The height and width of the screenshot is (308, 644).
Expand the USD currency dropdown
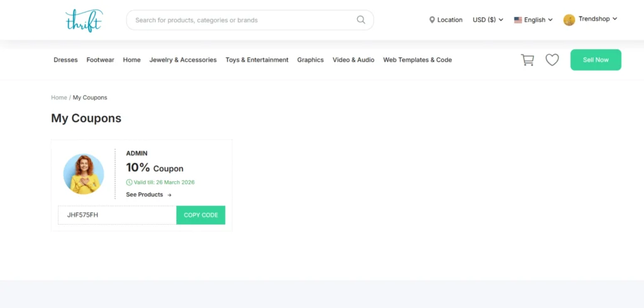488,20
